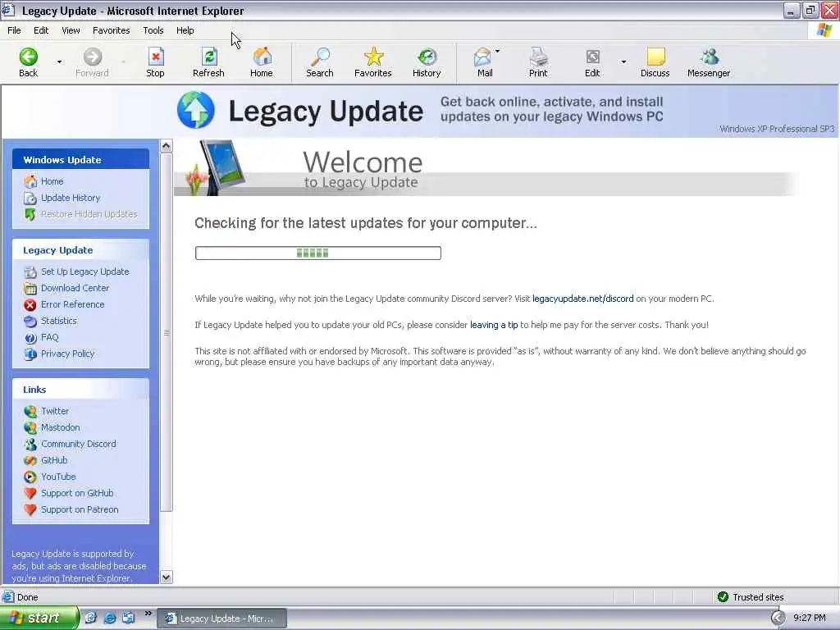Print the current page
The height and width of the screenshot is (630, 840).
pos(538,62)
